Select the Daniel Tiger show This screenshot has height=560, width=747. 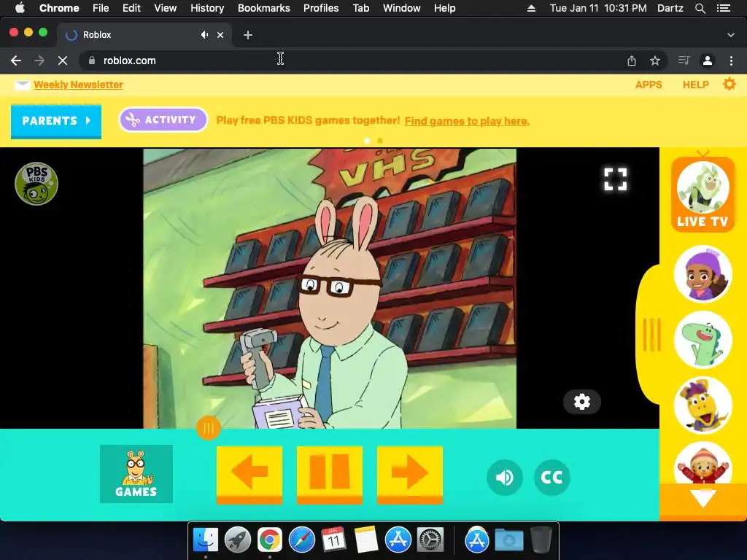[x=703, y=464]
